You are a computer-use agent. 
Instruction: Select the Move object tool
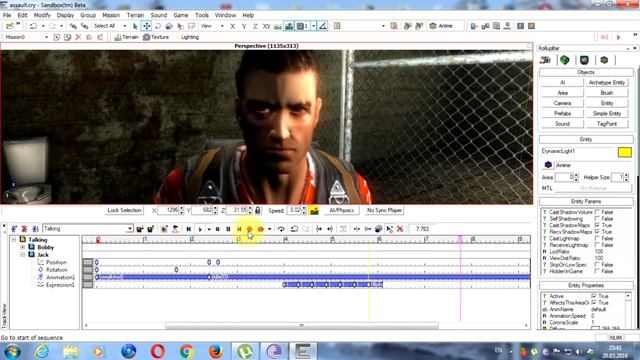pos(146,26)
